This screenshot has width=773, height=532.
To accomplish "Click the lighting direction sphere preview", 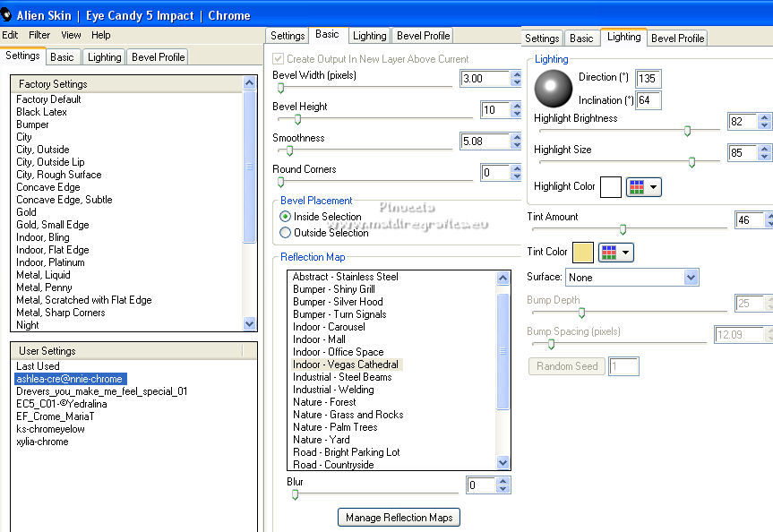I will (554, 89).
